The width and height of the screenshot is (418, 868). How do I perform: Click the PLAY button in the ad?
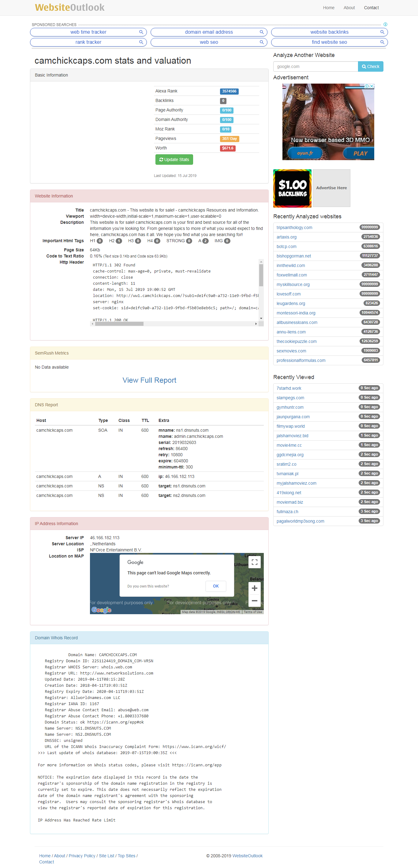(x=359, y=153)
